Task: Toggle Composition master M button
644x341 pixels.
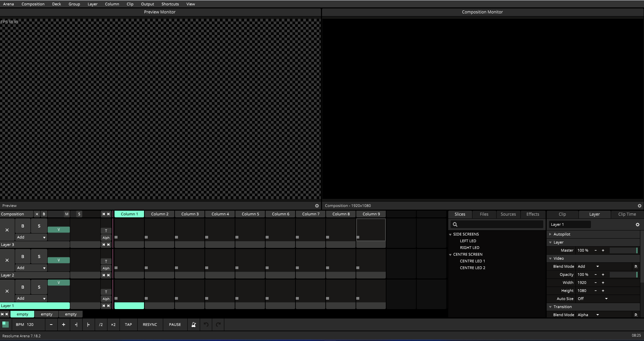Action: [x=66, y=214]
